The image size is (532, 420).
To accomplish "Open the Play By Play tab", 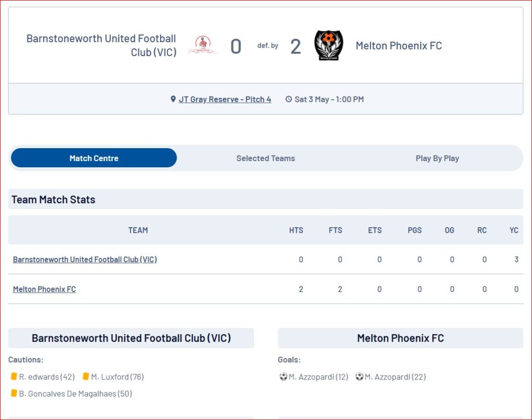I will point(437,158).
